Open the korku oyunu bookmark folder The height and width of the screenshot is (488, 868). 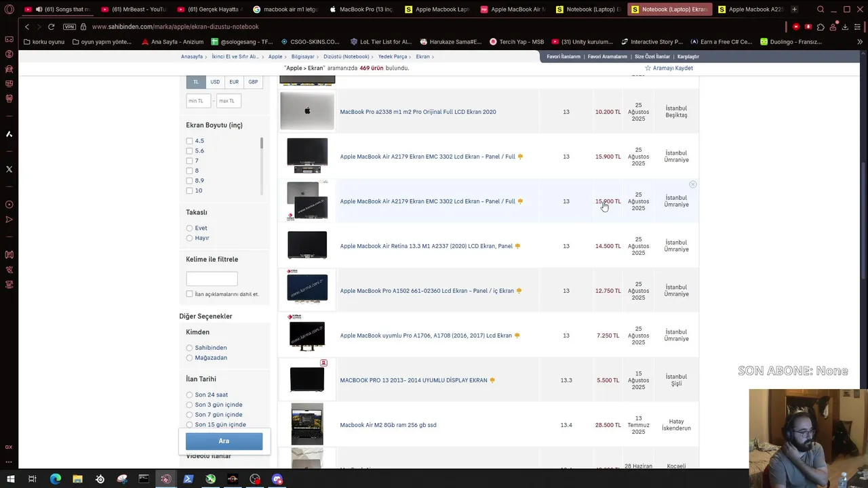tap(44, 41)
